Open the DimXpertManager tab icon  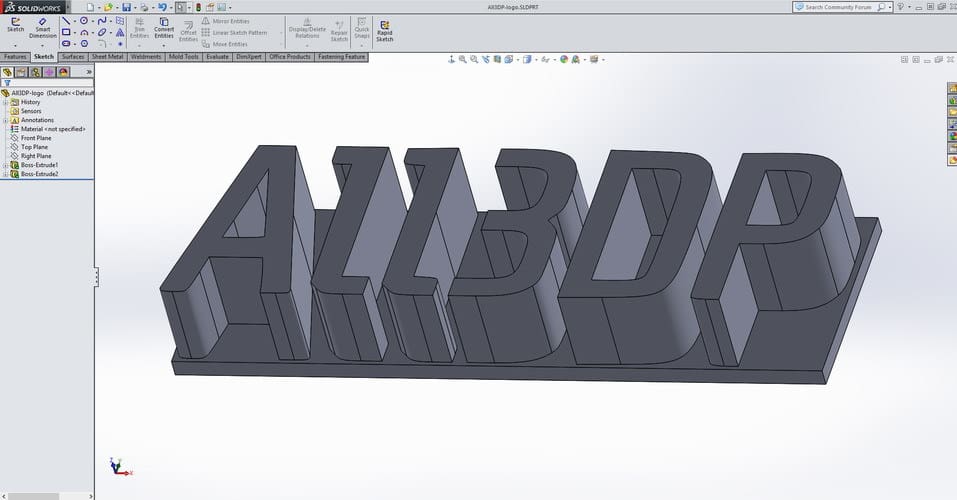point(49,72)
